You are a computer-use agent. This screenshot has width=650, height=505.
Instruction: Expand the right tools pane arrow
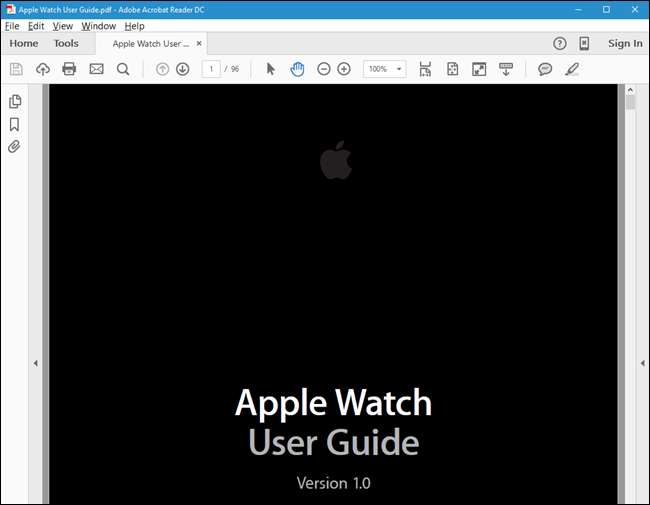pos(643,363)
